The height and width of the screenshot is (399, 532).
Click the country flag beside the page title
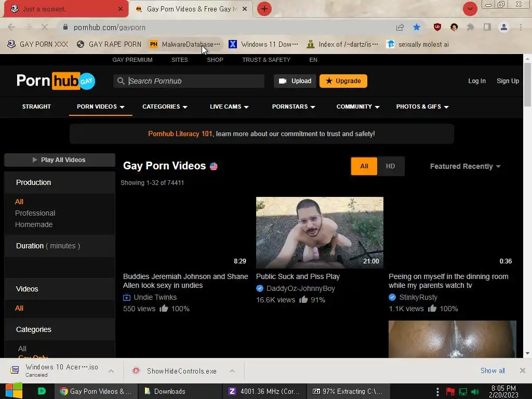214,166
